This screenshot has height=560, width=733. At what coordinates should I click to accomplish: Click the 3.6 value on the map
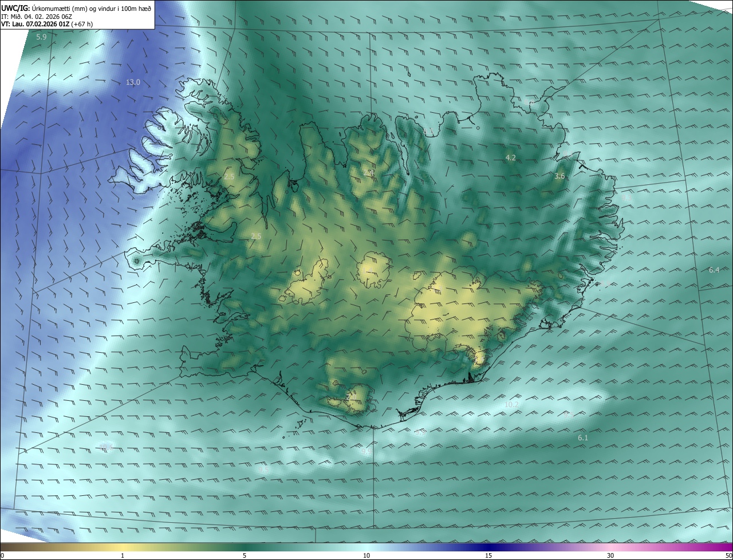point(559,176)
